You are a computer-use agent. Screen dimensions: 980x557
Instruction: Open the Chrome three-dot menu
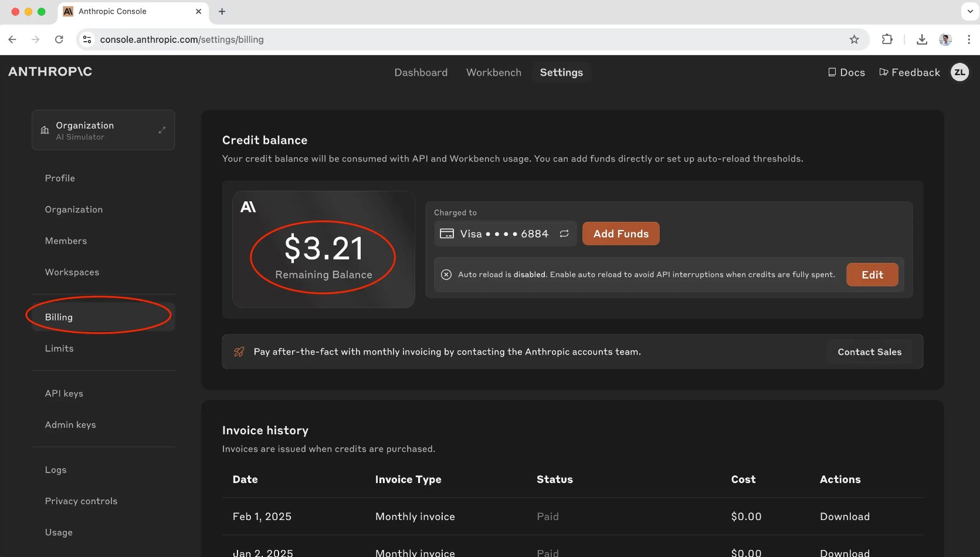(x=969, y=39)
